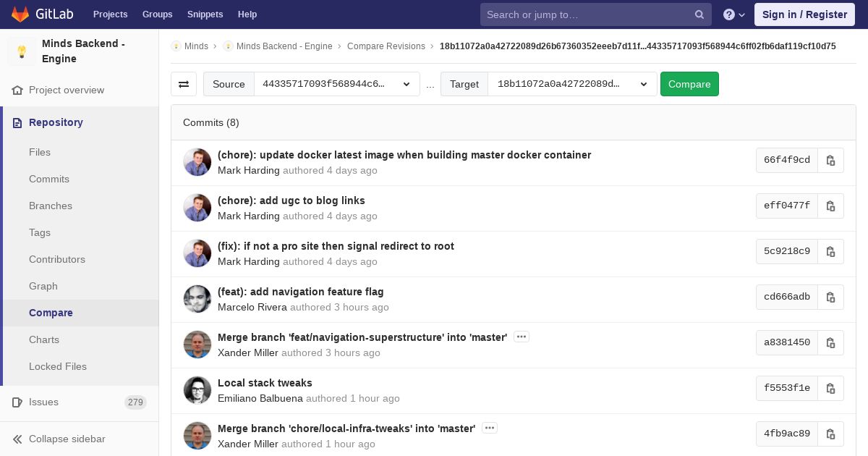Image resolution: width=868 pixels, height=456 pixels.
Task: Click Compare Revisions breadcrumb
Action: [386, 46]
